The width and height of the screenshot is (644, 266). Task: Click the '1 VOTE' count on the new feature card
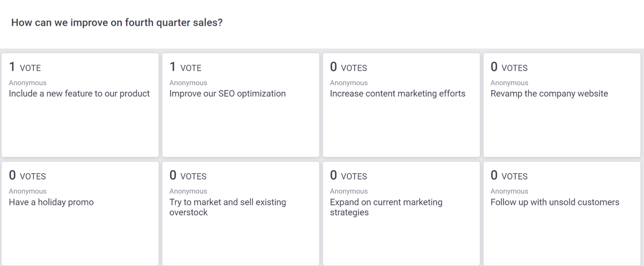pos(25,68)
